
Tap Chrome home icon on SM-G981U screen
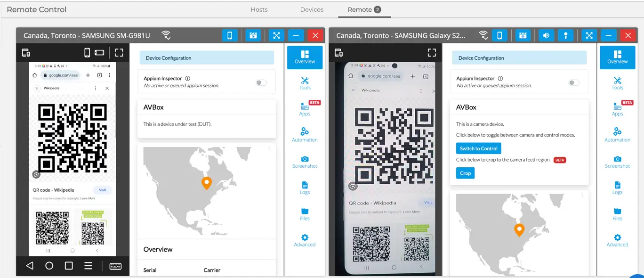pos(34,75)
